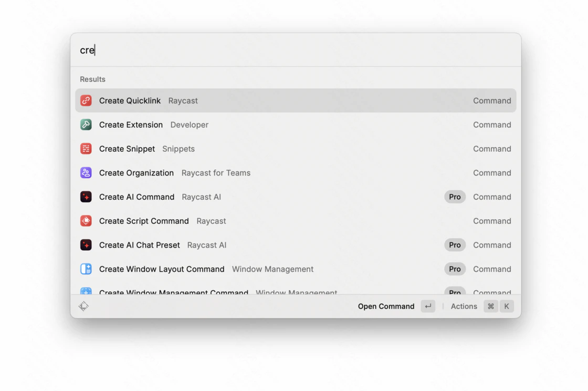The image size is (588, 391).
Task: Click the Command key symbol beside Actions
Action: (x=490, y=306)
